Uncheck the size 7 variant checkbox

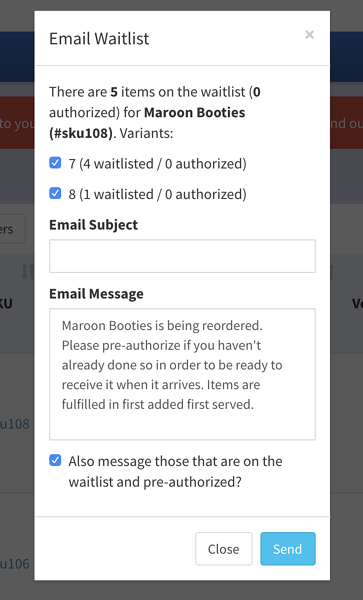click(x=55, y=163)
